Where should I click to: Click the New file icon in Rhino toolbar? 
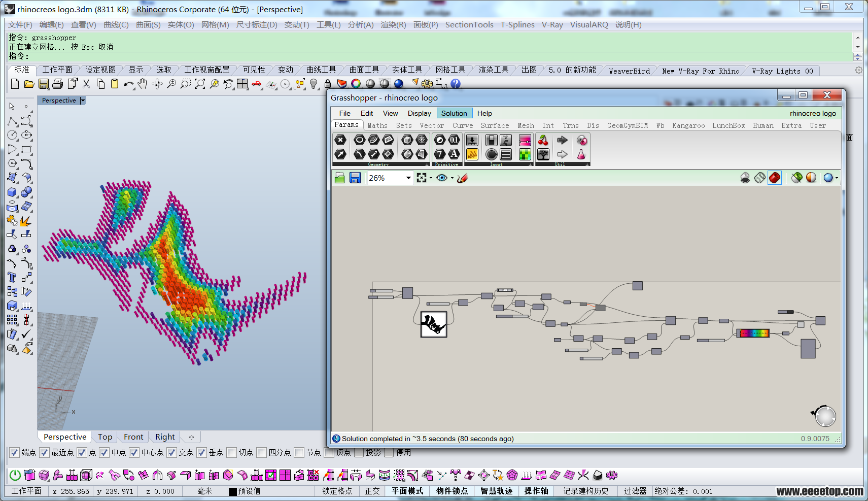point(15,84)
